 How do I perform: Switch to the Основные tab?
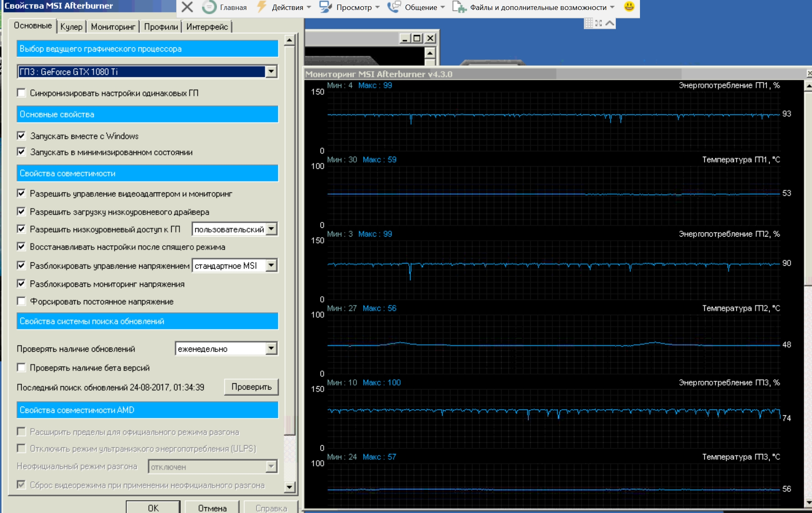[x=33, y=26]
